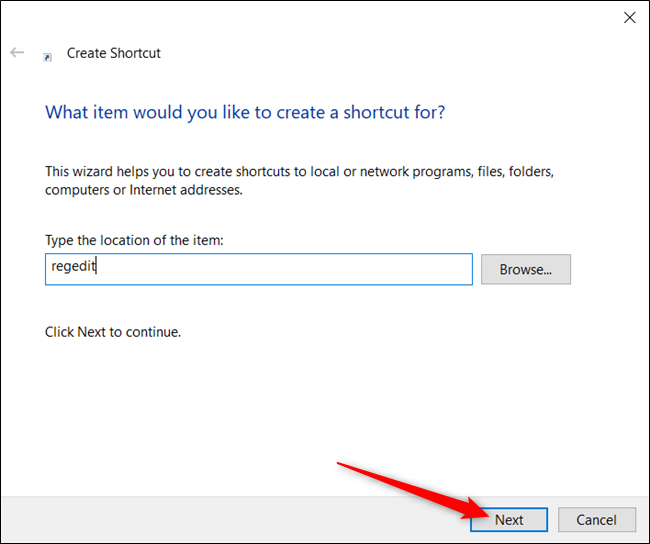The image size is (650, 544).
Task: Go back using the header arrow
Action: pyautogui.click(x=17, y=53)
